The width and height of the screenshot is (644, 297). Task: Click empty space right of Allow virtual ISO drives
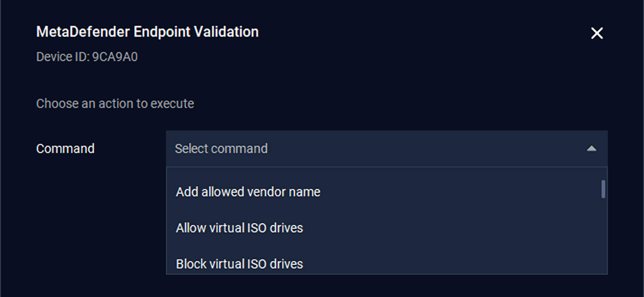(451, 228)
